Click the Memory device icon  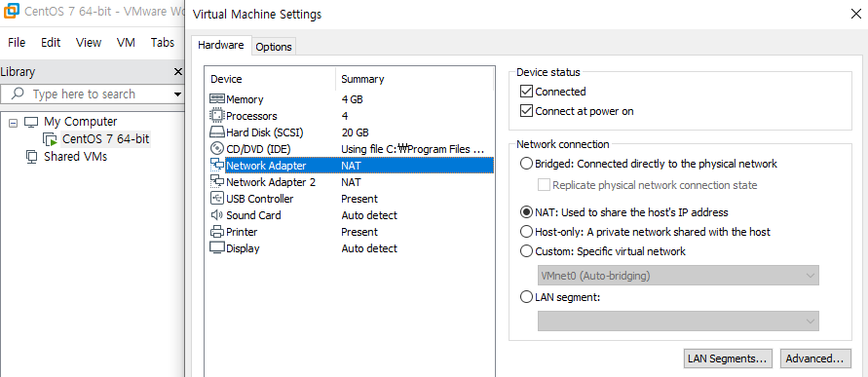(x=217, y=99)
